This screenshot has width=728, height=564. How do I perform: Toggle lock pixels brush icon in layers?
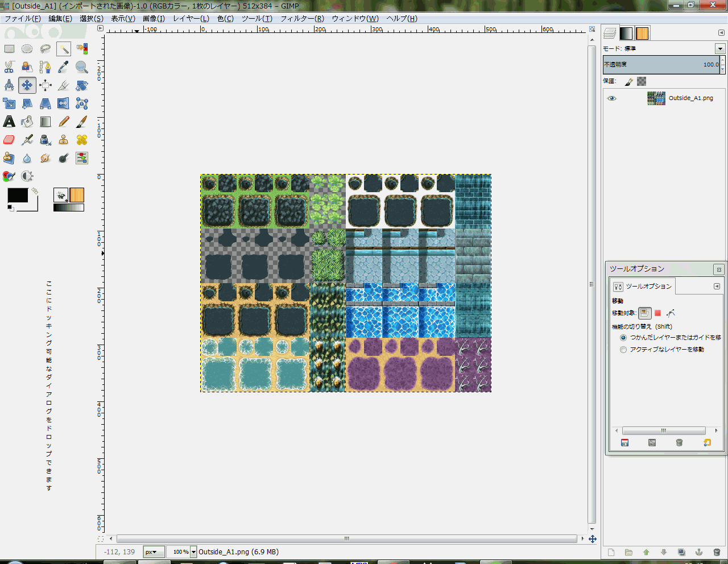[x=628, y=81]
